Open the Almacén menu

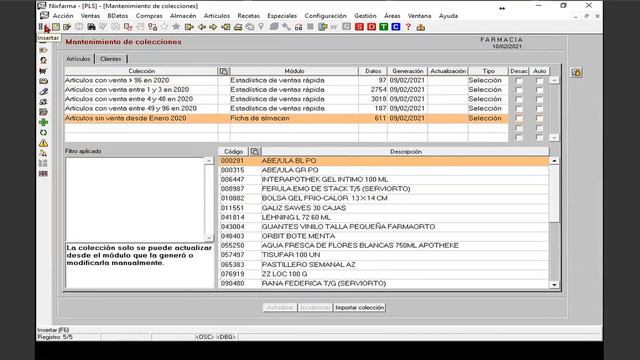[x=183, y=16]
